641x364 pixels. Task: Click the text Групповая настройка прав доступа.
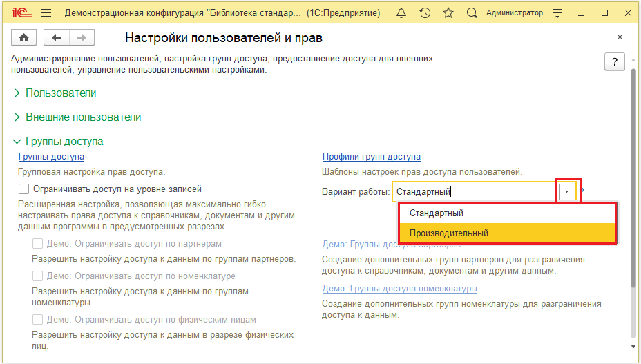(92, 172)
